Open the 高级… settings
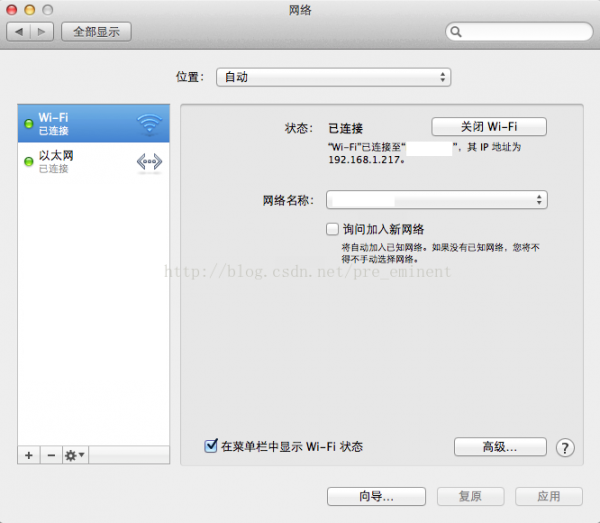This screenshot has height=523, width=600. click(500, 447)
